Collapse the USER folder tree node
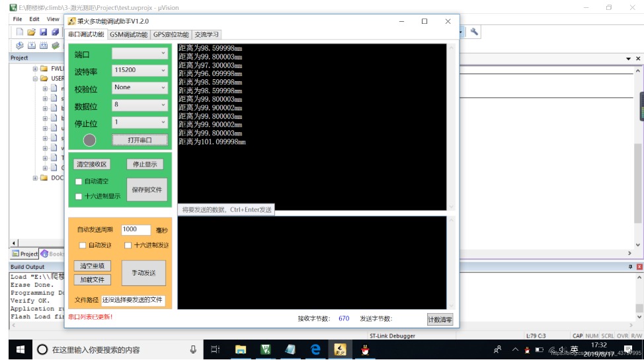The height and width of the screenshot is (364, 644). tap(35, 79)
